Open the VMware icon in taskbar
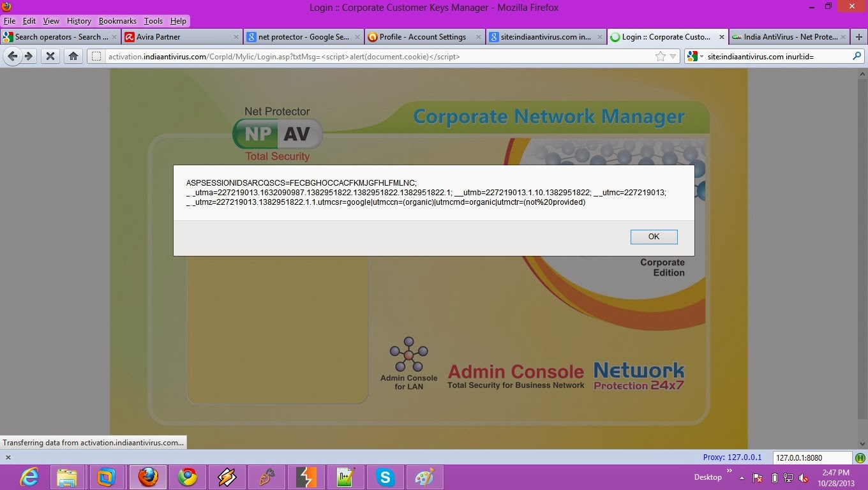This screenshot has width=868, height=490. click(x=107, y=477)
